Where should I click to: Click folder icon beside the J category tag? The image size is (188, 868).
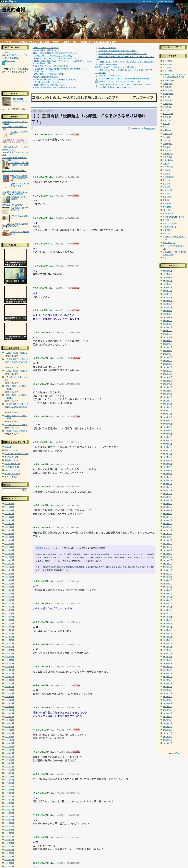pyautogui.click(x=33, y=128)
